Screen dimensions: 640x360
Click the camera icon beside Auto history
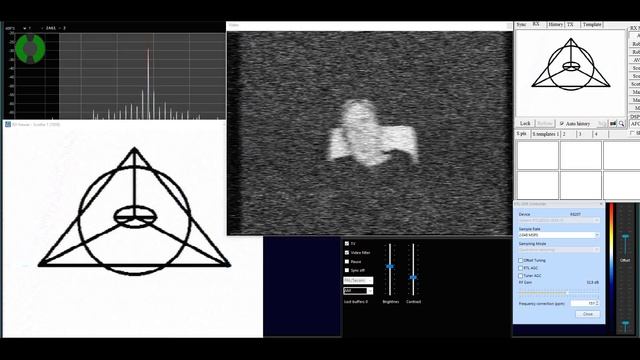coord(613,123)
